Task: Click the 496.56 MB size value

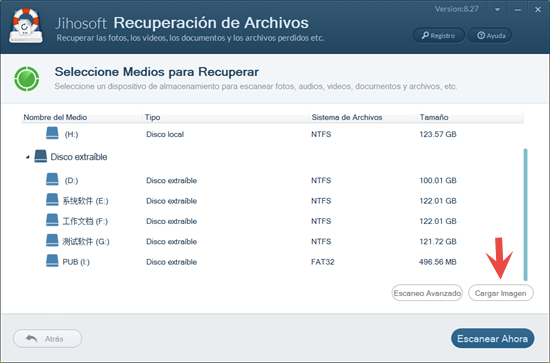Action: [x=438, y=262]
